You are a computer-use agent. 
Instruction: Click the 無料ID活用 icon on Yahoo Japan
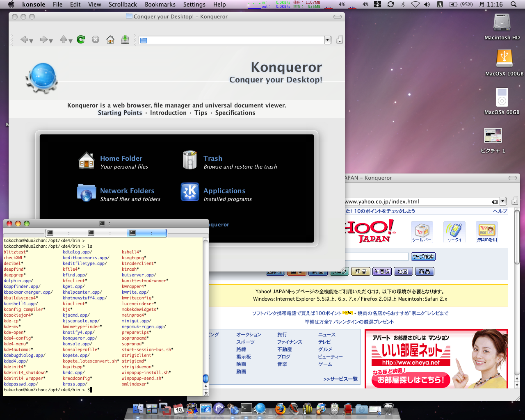point(487,232)
